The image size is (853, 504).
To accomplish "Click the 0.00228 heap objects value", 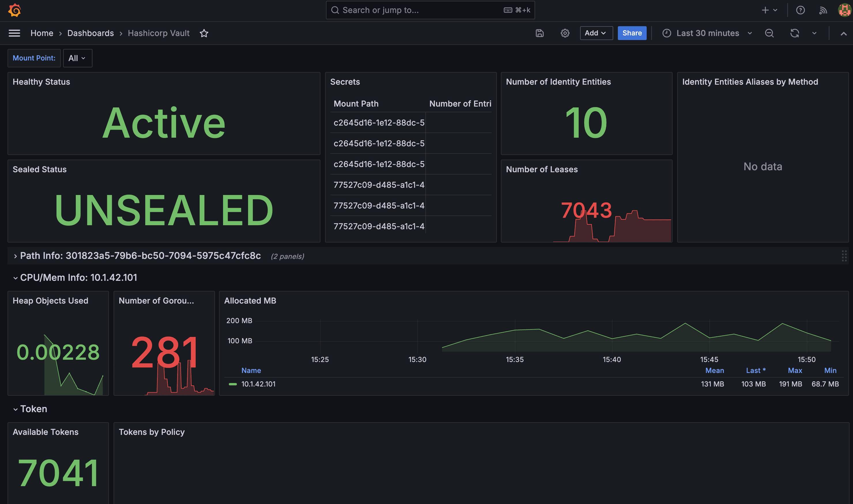I will tap(58, 352).
